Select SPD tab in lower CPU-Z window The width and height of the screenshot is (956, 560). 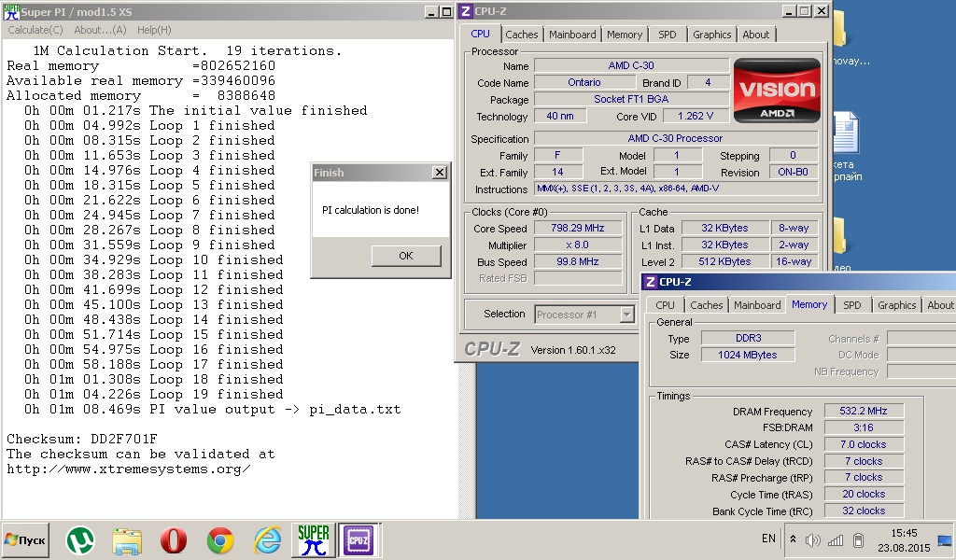click(851, 304)
